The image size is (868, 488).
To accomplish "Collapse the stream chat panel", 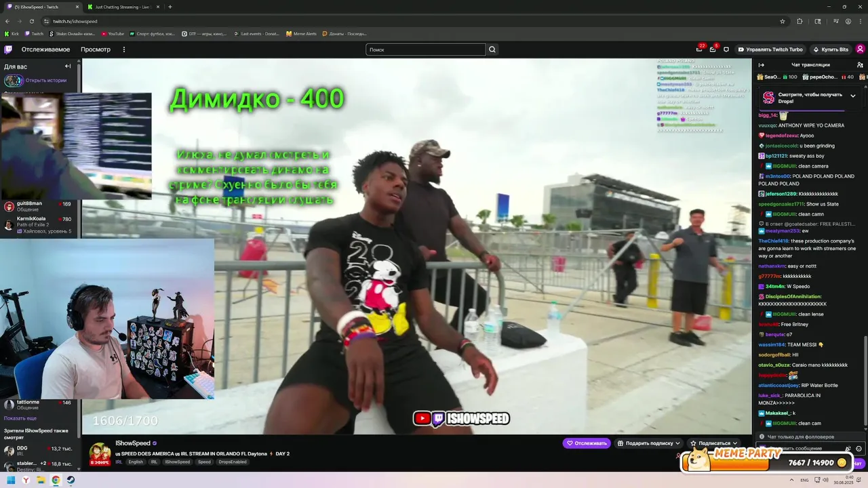I will [763, 65].
